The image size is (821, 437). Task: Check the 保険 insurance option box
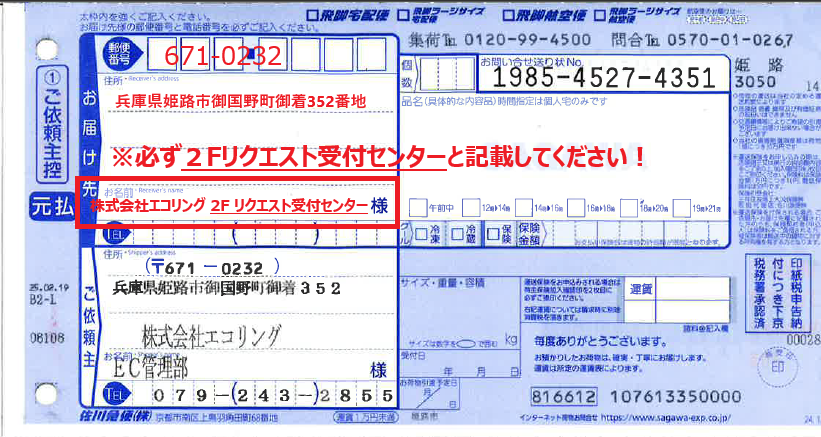pyautogui.click(x=493, y=234)
